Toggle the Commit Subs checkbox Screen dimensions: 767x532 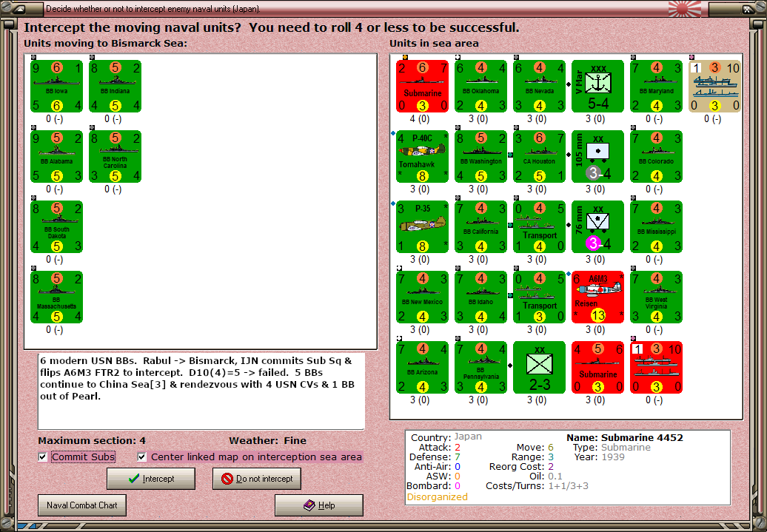coord(43,457)
